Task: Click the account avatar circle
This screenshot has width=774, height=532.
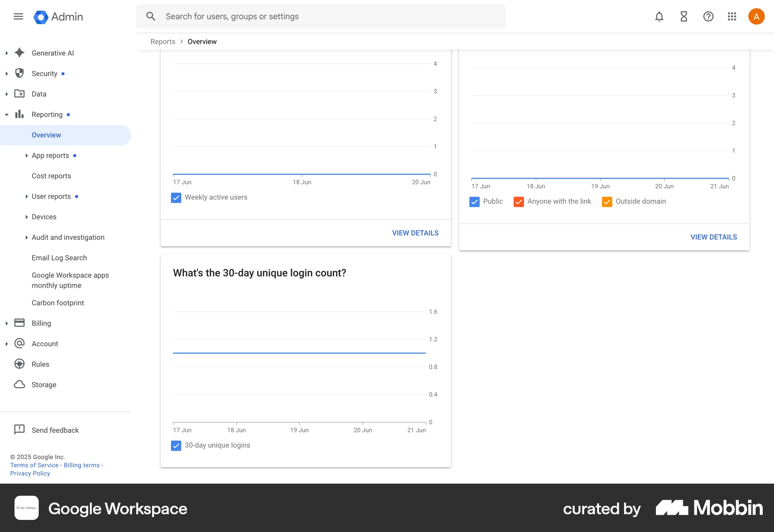Action: pyautogui.click(x=756, y=16)
